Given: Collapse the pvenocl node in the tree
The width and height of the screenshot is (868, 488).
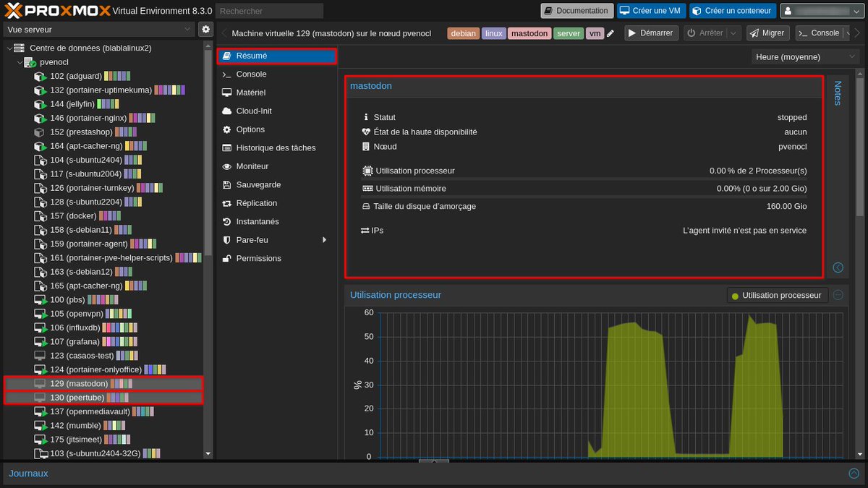Looking at the screenshot, I should 20,61.
